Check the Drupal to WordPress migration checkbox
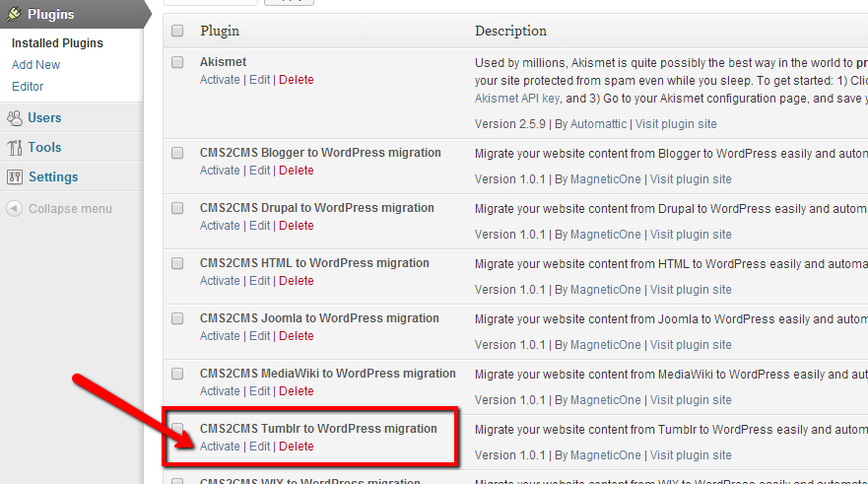 (177, 208)
